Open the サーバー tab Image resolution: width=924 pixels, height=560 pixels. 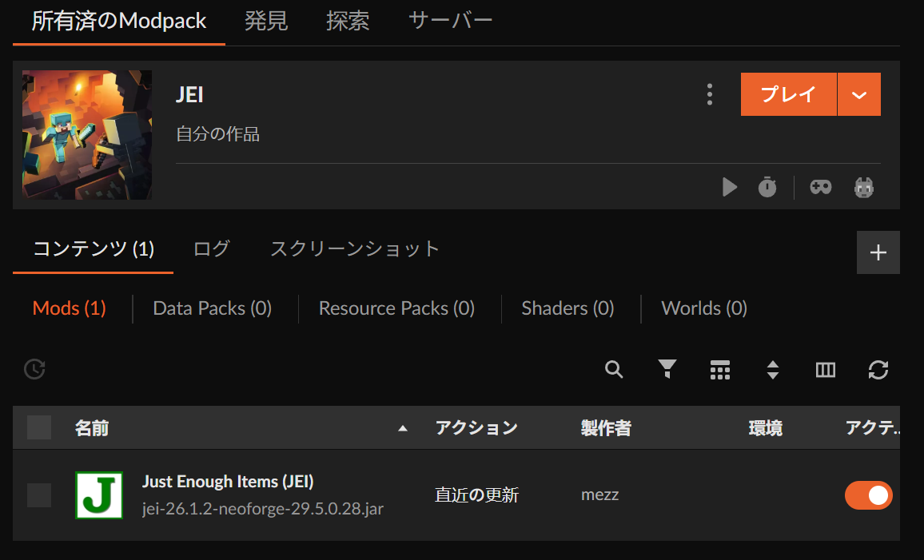(450, 22)
